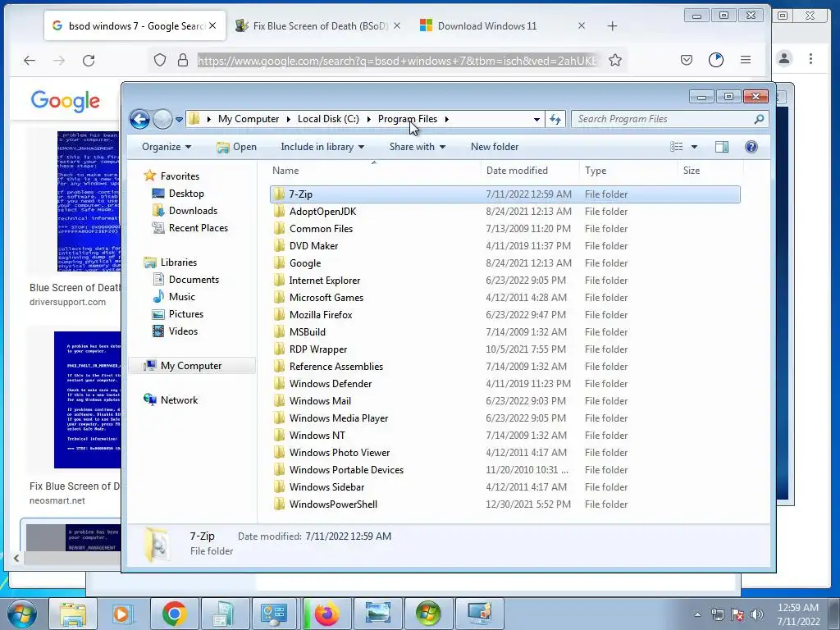Screen dimensions: 840x630
Task: Click the volume speaker tray icon
Action: coord(757,614)
